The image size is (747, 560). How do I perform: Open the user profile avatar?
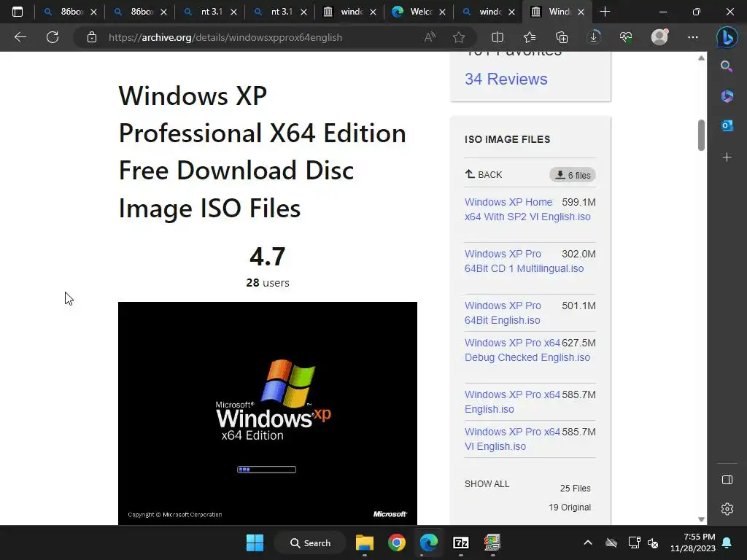(x=659, y=37)
